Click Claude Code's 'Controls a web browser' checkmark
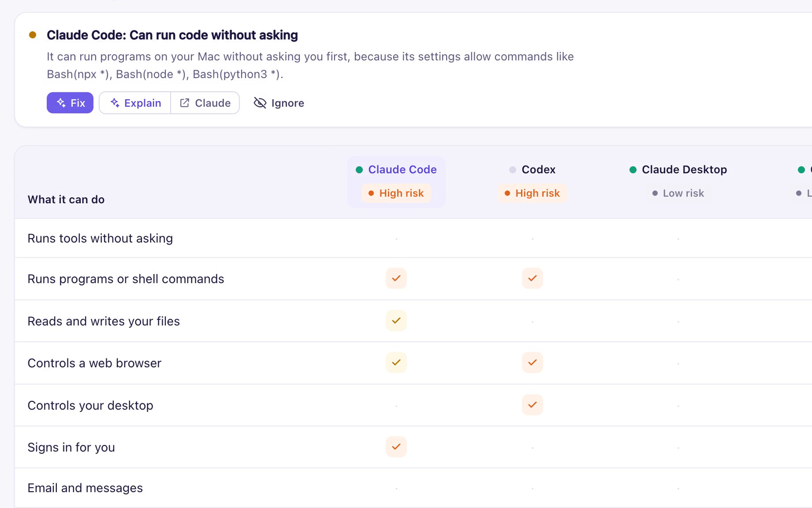The height and width of the screenshot is (508, 812). [396, 363]
